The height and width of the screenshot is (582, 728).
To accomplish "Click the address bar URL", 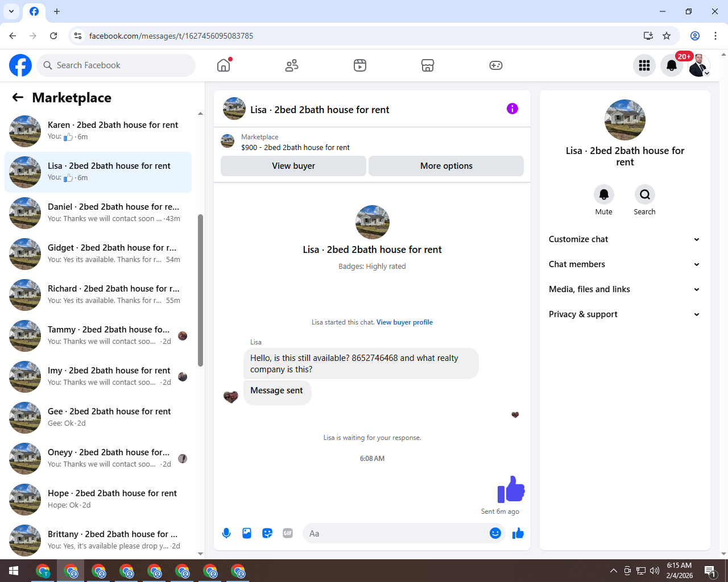I will click(171, 36).
